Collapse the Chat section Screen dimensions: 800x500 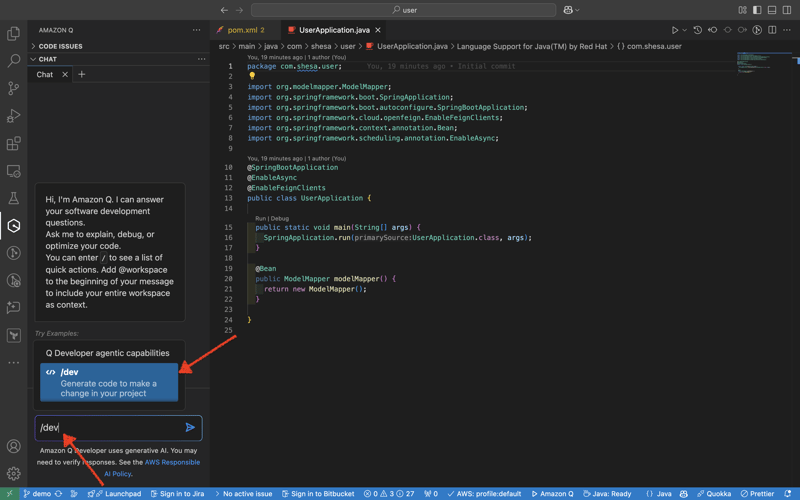[47, 59]
